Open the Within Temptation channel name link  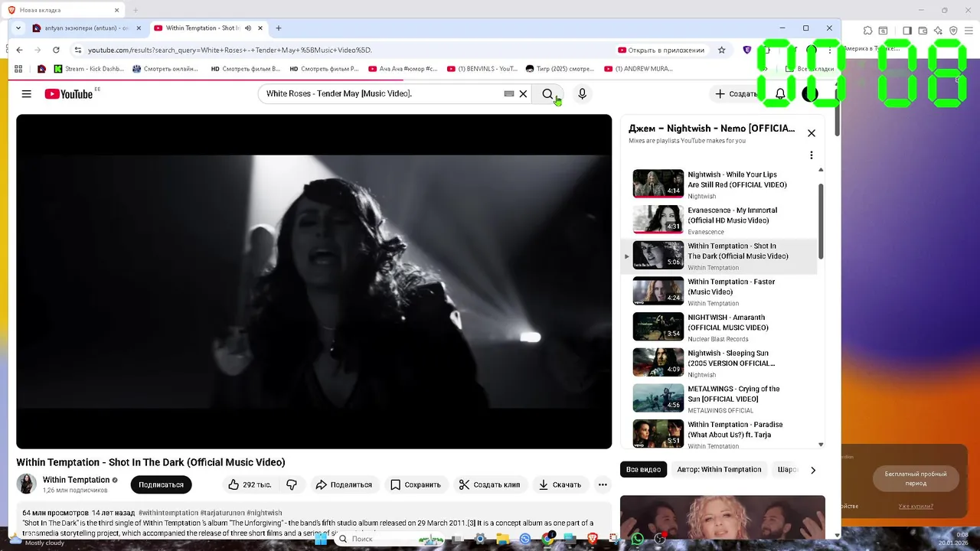click(x=76, y=480)
